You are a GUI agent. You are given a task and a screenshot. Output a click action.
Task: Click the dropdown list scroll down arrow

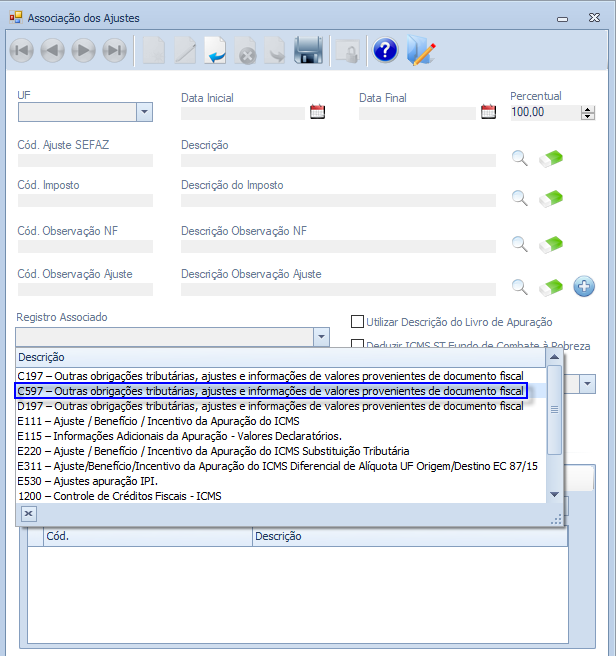click(554, 495)
